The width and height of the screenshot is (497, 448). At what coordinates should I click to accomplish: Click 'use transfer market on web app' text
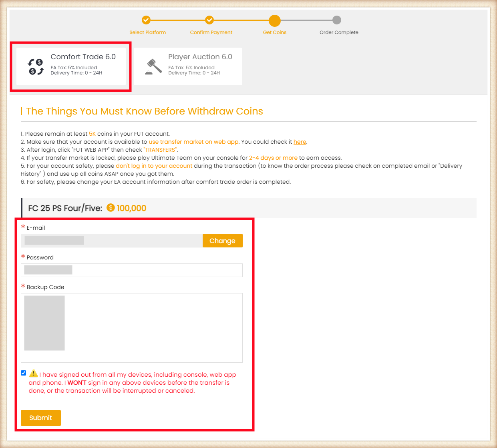pyautogui.click(x=193, y=142)
